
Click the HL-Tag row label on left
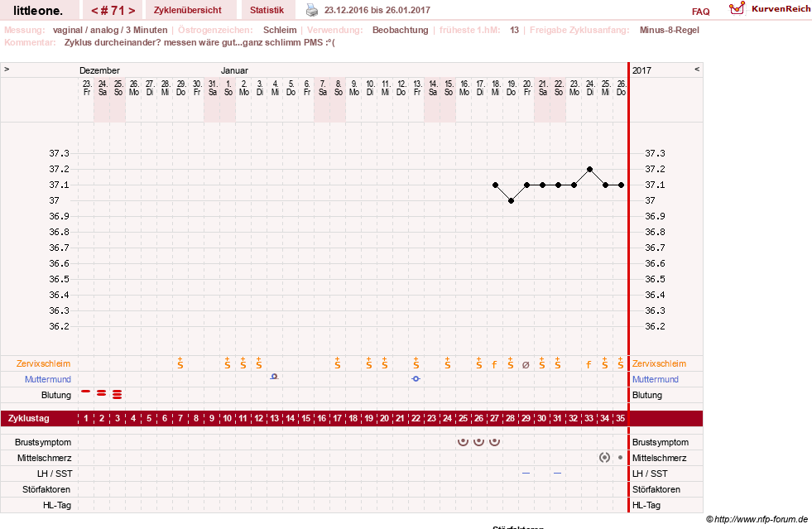(57, 505)
